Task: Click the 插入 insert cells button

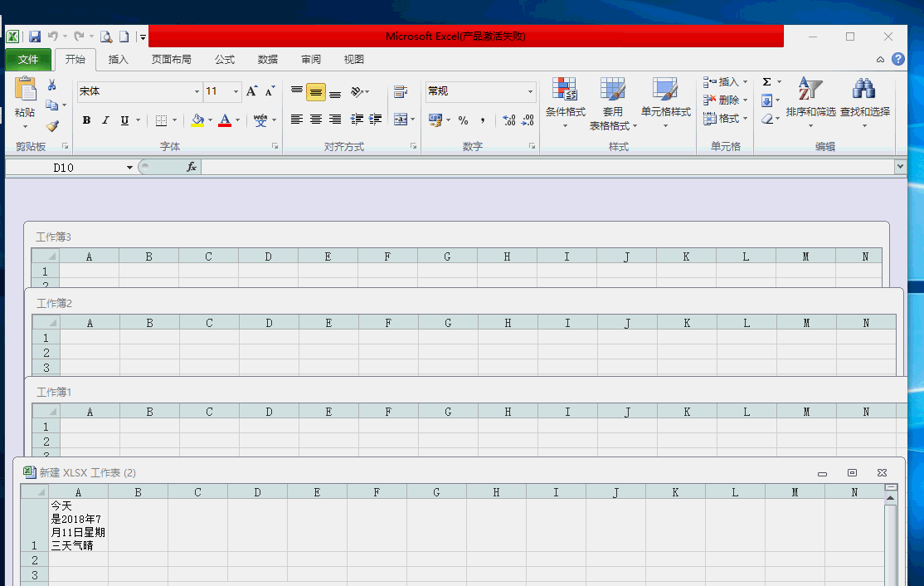Action: [x=726, y=82]
